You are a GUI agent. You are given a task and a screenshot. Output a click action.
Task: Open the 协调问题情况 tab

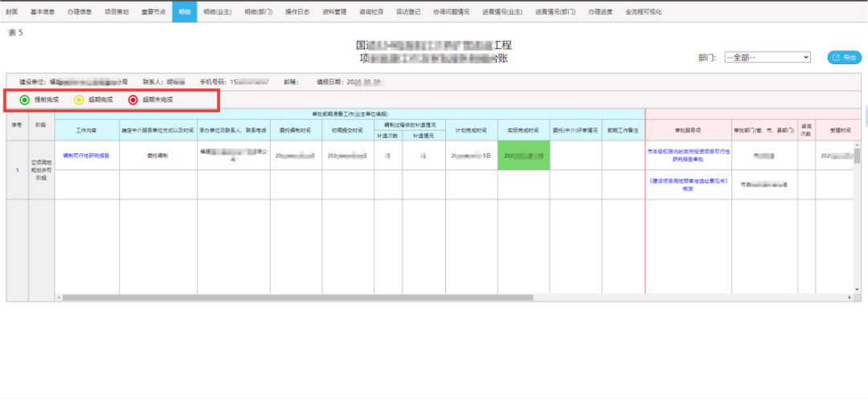coord(451,11)
